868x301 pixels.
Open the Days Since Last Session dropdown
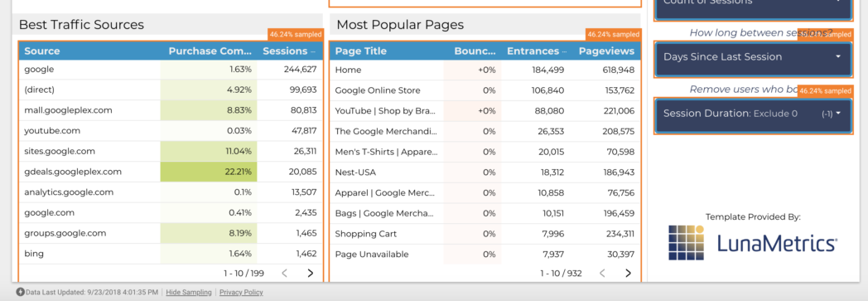[753, 57]
